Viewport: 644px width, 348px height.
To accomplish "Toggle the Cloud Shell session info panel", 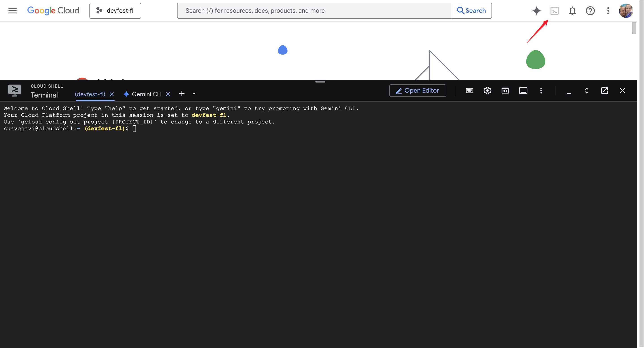I will click(x=523, y=91).
